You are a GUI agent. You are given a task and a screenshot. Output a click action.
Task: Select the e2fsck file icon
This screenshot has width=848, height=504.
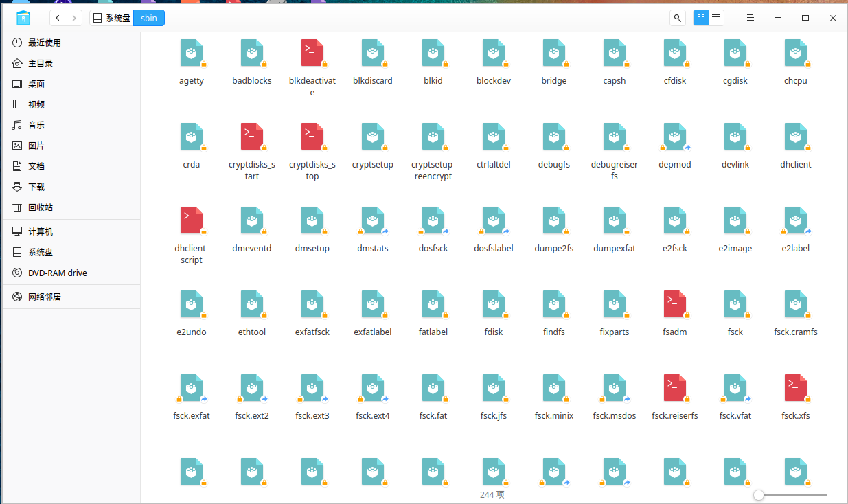click(675, 220)
